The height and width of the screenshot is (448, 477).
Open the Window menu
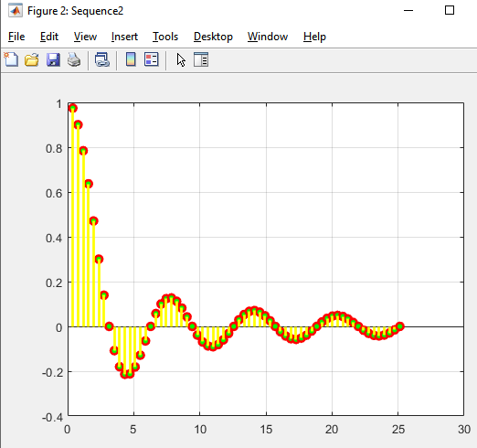pos(268,37)
